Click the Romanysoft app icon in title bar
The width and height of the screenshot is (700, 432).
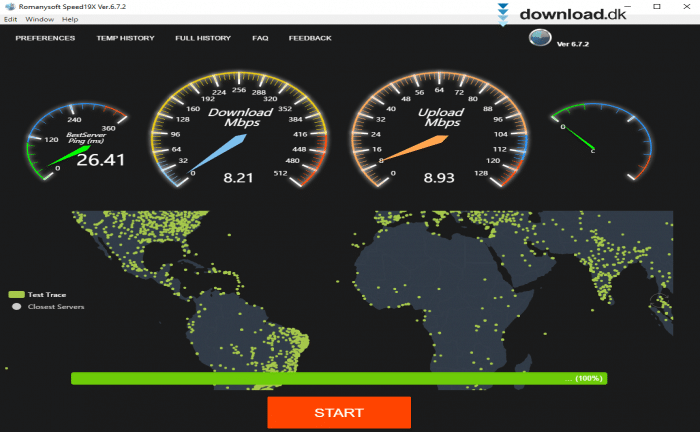pos(8,6)
